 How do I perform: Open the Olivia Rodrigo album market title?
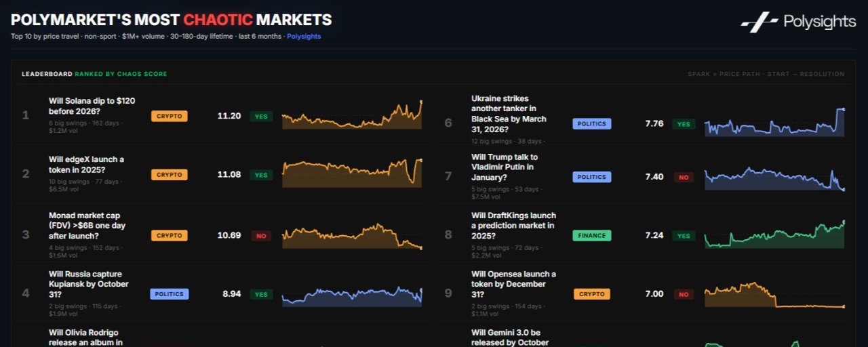[85, 338]
